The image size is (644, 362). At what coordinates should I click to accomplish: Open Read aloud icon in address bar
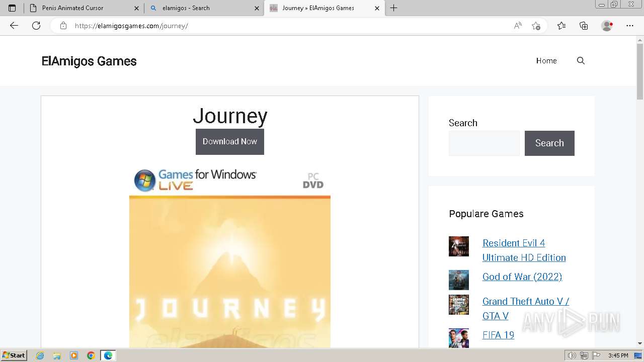[518, 26]
